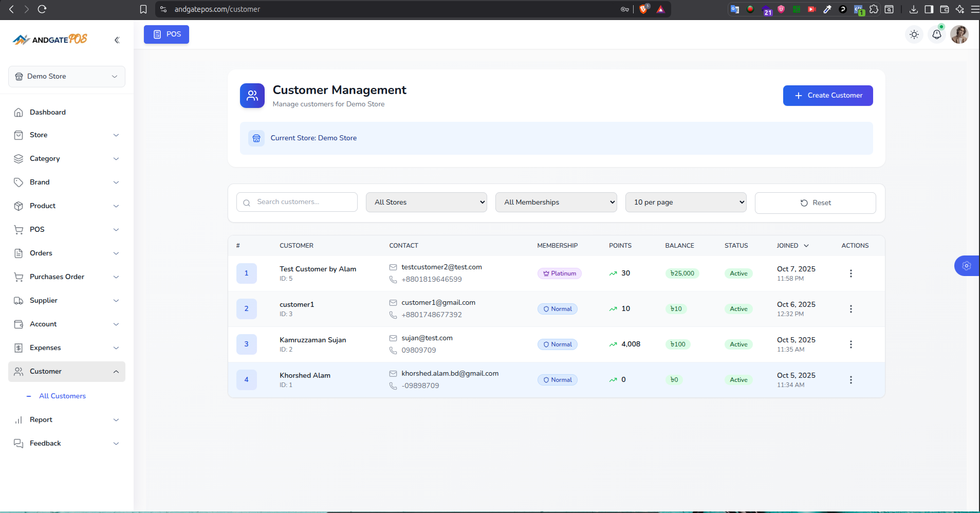Open the All Memberships filter dropdown
Viewport: 980px width, 513px height.
click(556, 202)
